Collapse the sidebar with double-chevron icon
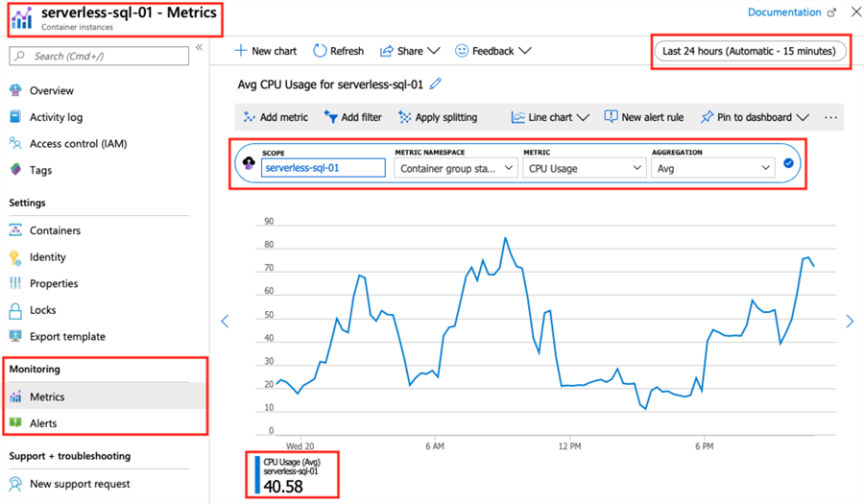Viewport: 864px width, 504px height. point(199,47)
